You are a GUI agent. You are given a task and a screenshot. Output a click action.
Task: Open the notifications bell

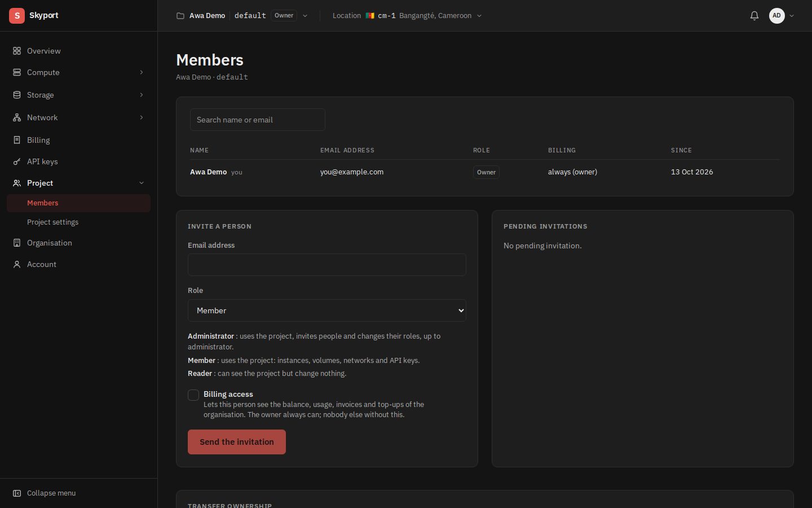click(x=754, y=16)
